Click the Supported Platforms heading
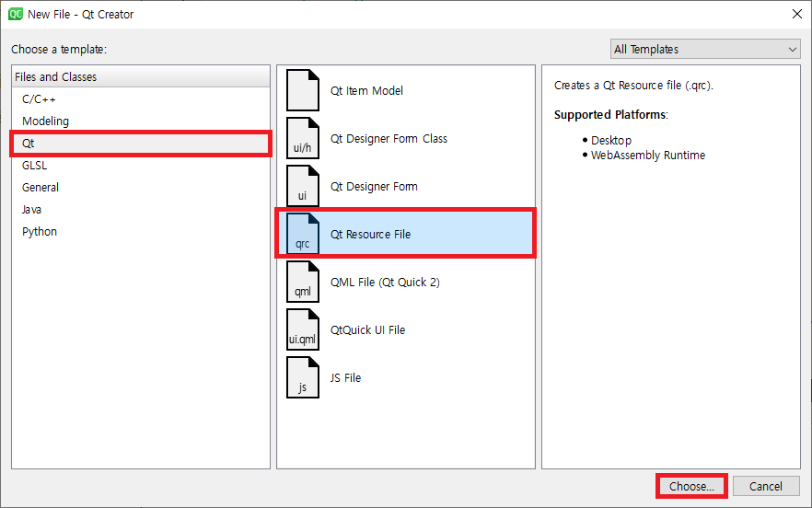Viewport: 812px width, 508px height. (611, 114)
